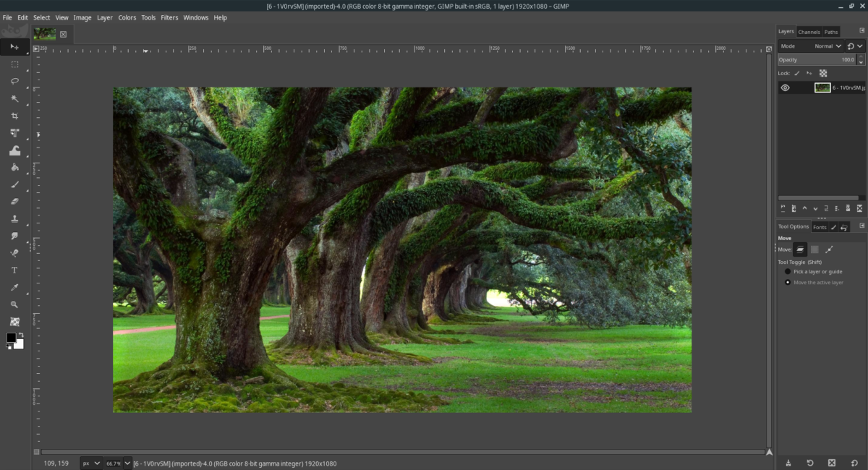The width and height of the screenshot is (868, 470).
Task: Click the GEGL operation tool below Zoom
Action: [x=14, y=322]
